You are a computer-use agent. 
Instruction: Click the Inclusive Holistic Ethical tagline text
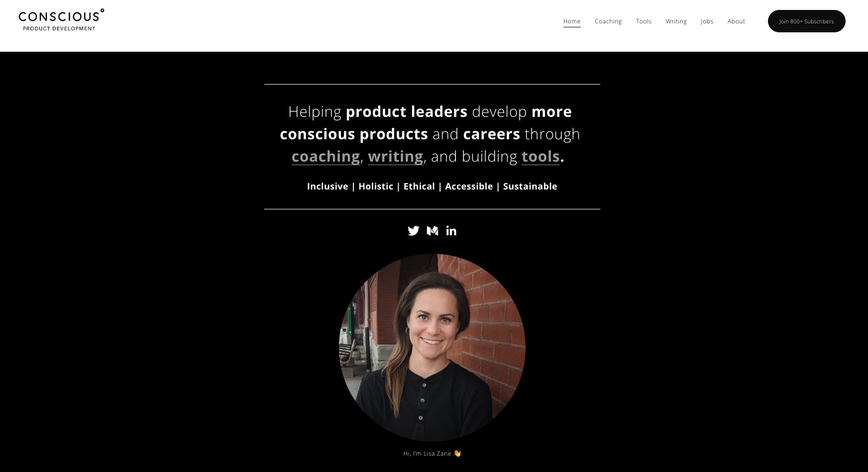pyautogui.click(x=432, y=186)
